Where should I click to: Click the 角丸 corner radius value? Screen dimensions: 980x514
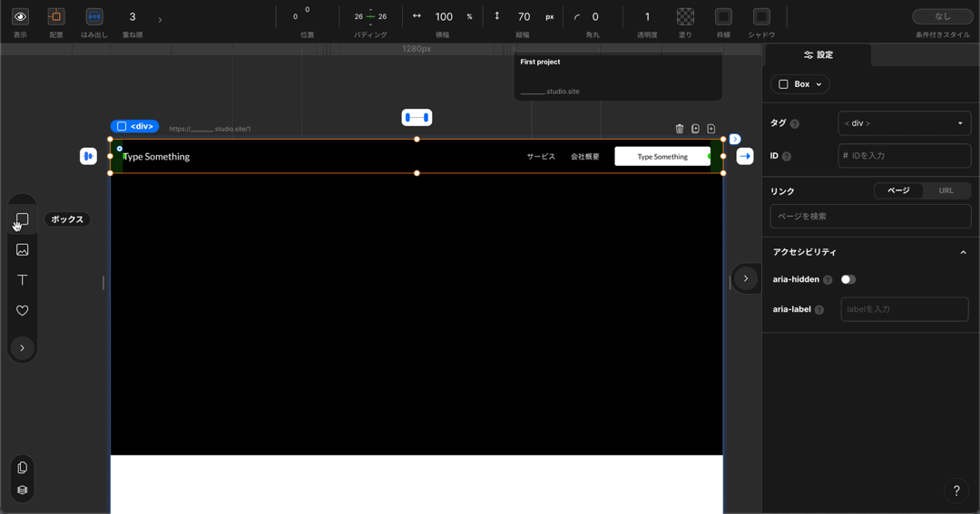point(595,17)
